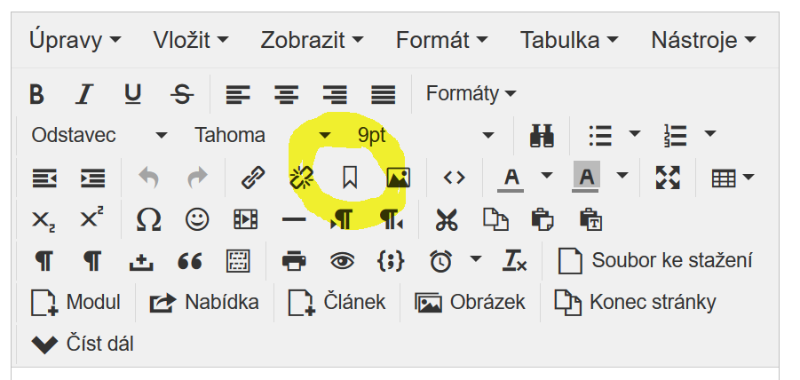Insert or edit a link
The height and width of the screenshot is (380, 800).
(253, 178)
